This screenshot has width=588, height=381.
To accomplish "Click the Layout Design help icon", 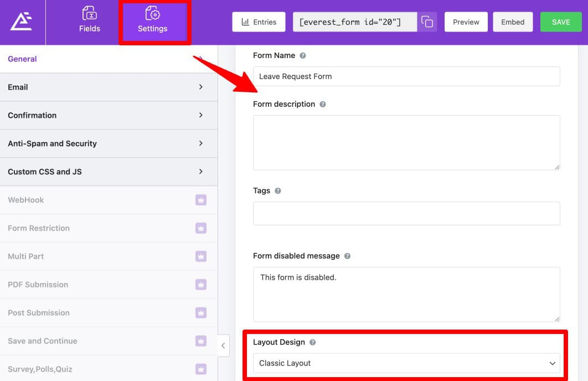I will (x=312, y=342).
